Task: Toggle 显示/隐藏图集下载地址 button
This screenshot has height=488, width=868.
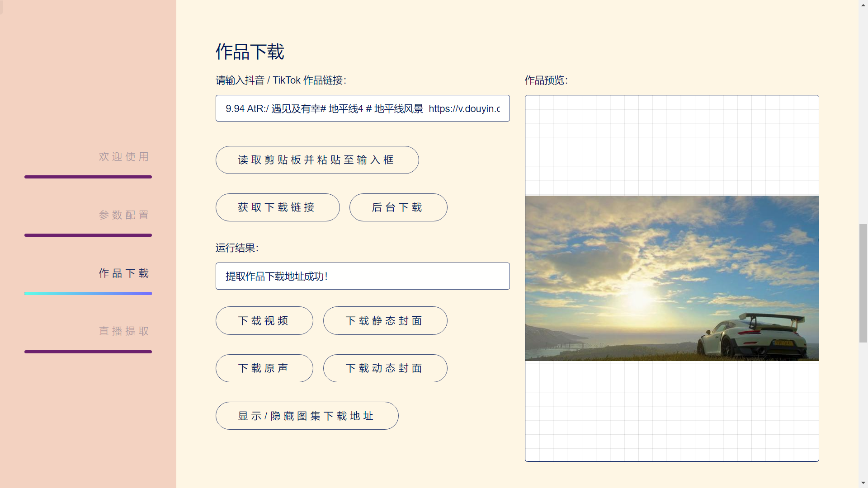Action: click(x=307, y=416)
